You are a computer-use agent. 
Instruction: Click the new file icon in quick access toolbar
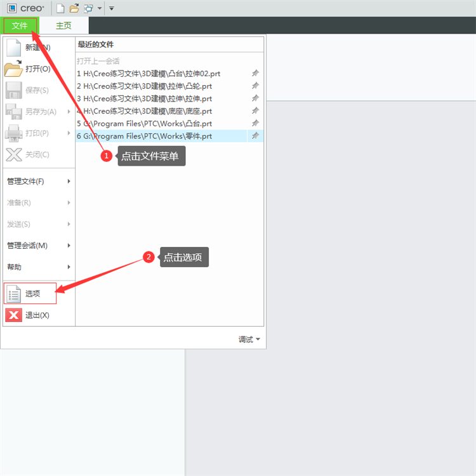[x=60, y=8]
